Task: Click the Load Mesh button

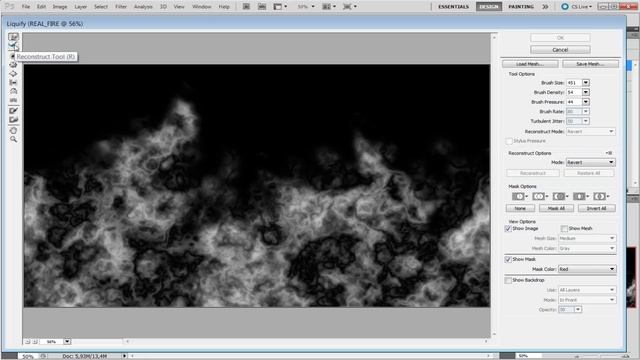Action: pos(530,64)
